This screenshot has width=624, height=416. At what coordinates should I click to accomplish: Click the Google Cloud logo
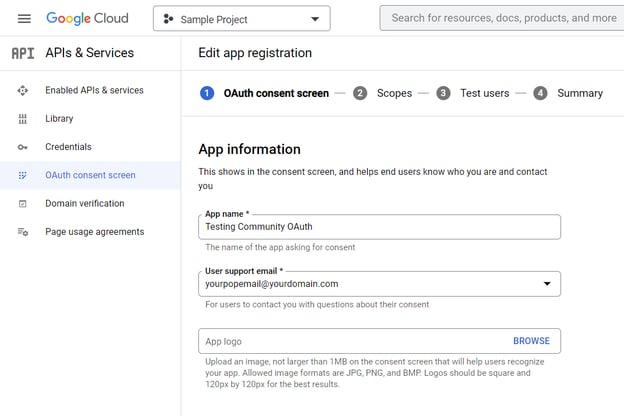click(x=87, y=18)
